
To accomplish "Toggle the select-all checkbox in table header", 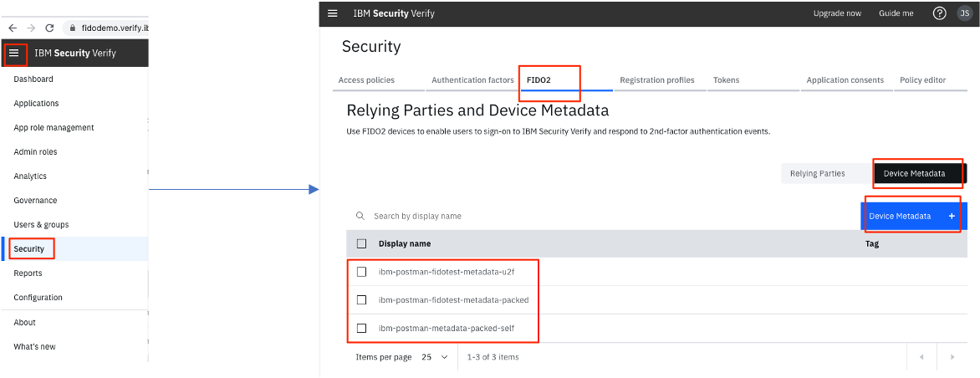I will point(361,243).
